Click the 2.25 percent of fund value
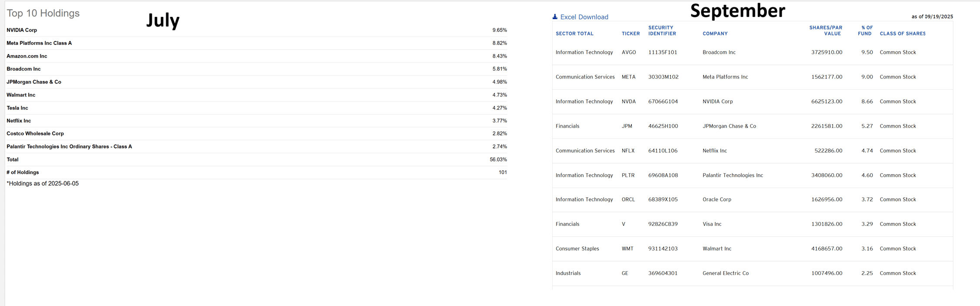The height and width of the screenshot is (306, 980). point(867,273)
